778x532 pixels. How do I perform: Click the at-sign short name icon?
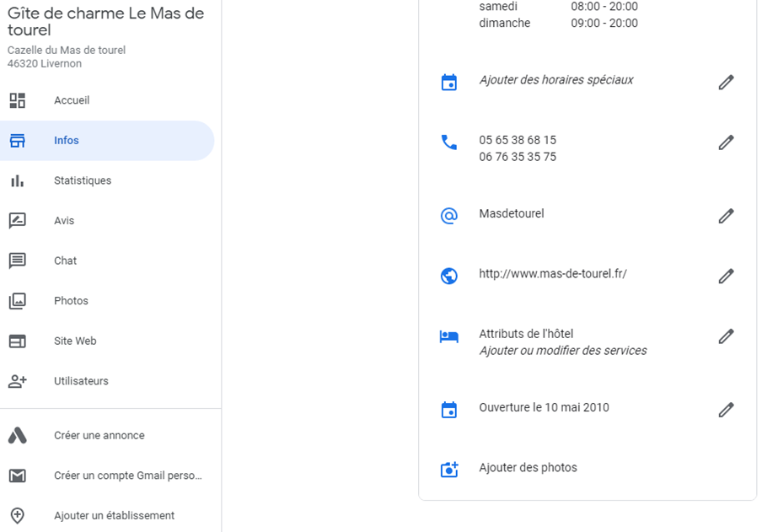(x=449, y=216)
